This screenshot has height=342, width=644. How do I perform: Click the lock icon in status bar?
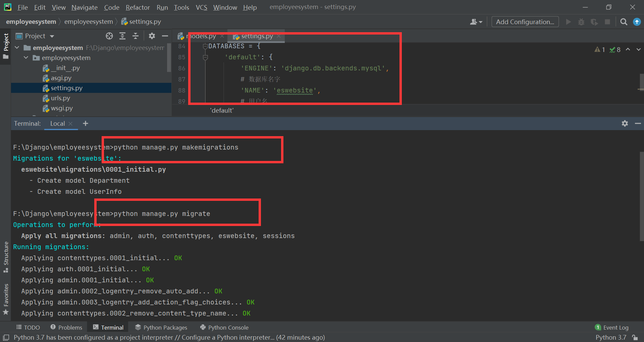click(x=635, y=337)
